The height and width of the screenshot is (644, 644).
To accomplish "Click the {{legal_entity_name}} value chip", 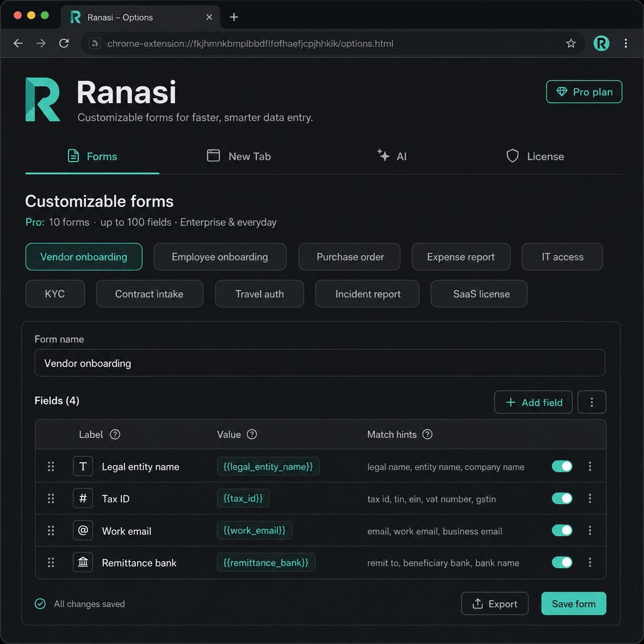I will pos(268,466).
